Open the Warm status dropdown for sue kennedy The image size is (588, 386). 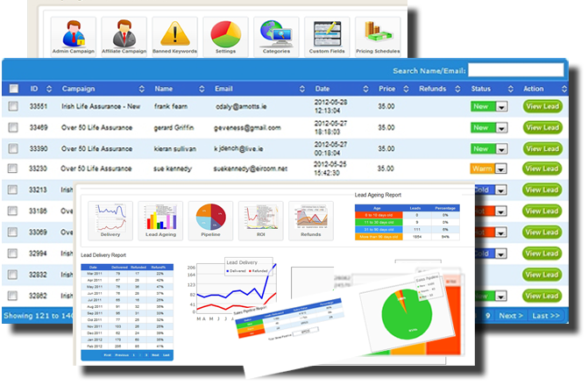502,168
